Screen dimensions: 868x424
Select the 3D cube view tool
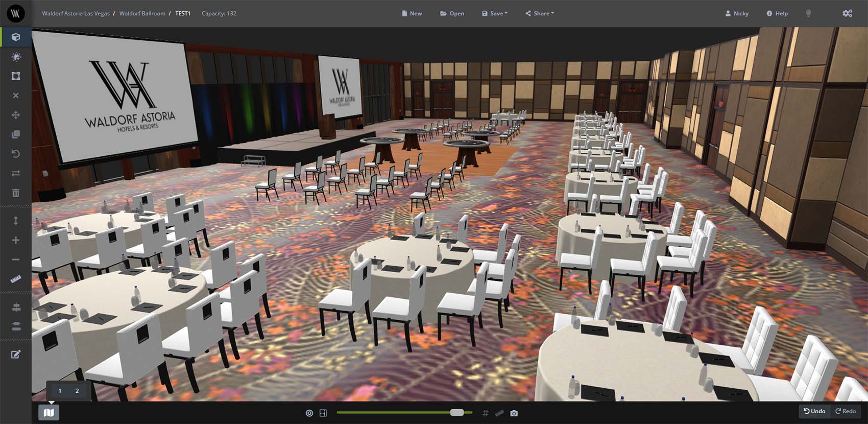[16, 37]
